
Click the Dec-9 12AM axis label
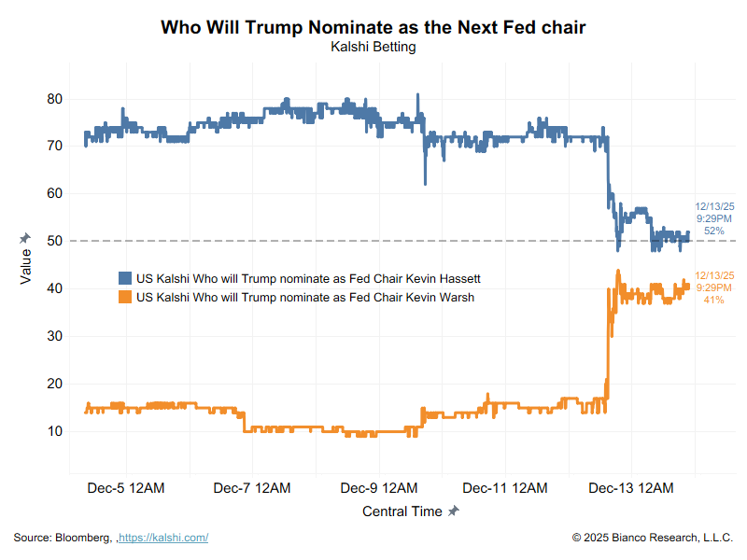379,488
